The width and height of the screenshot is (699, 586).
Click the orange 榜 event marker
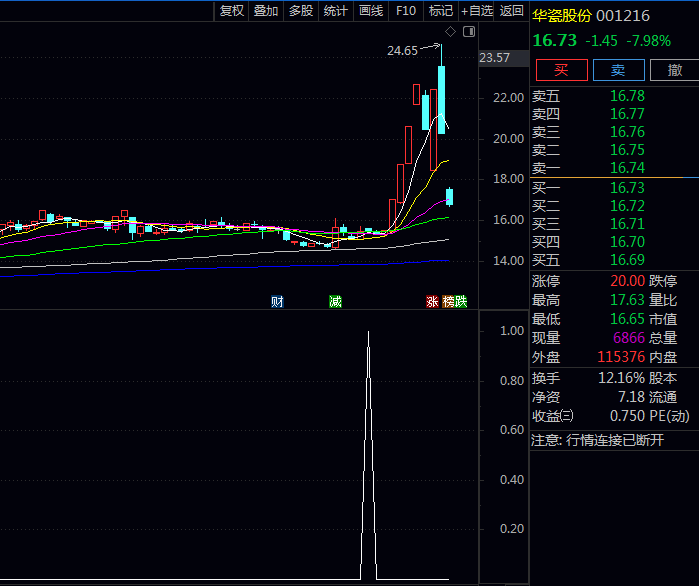coord(448,301)
